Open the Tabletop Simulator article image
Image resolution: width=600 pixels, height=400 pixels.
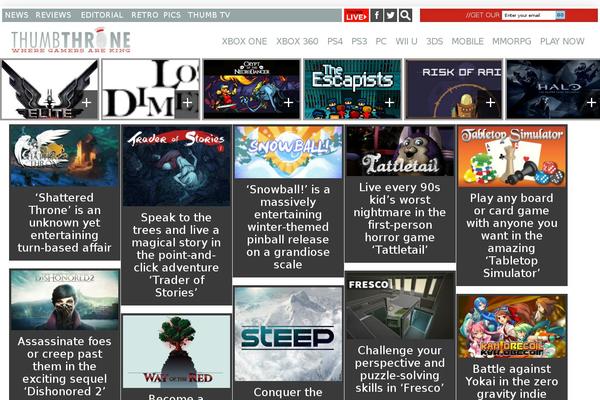pyautogui.click(x=512, y=157)
